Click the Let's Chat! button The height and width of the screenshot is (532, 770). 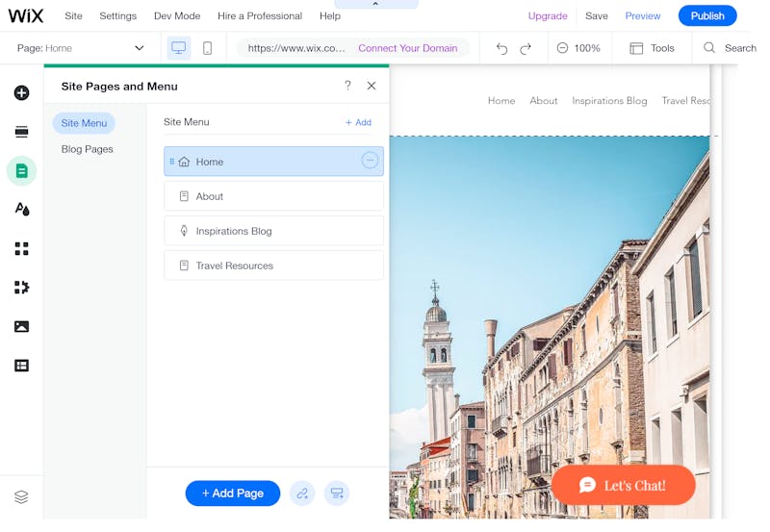tap(623, 486)
